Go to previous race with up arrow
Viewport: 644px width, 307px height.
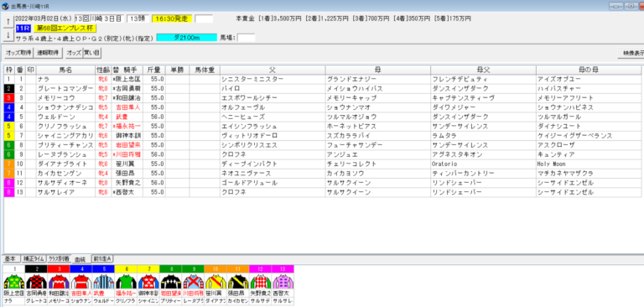8,21
